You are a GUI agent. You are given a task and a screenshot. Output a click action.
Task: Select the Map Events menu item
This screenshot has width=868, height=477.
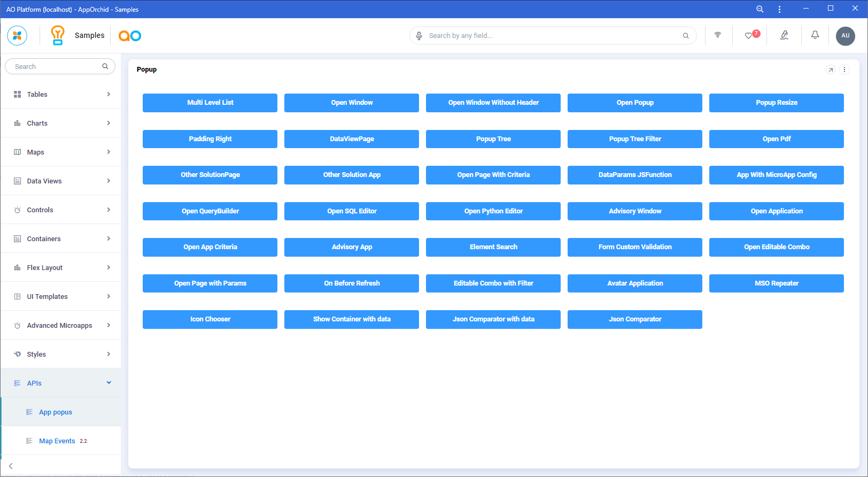click(x=57, y=441)
